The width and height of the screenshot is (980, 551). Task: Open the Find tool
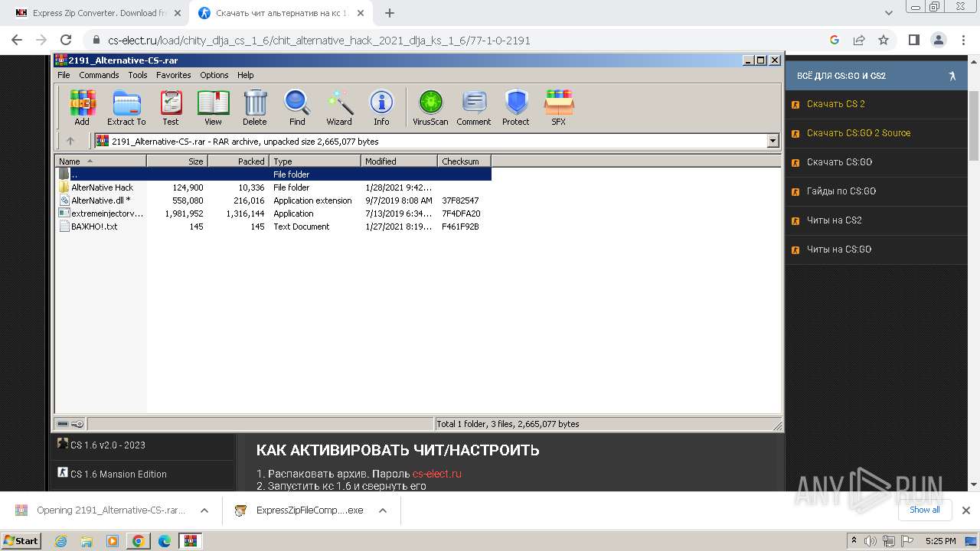point(297,108)
